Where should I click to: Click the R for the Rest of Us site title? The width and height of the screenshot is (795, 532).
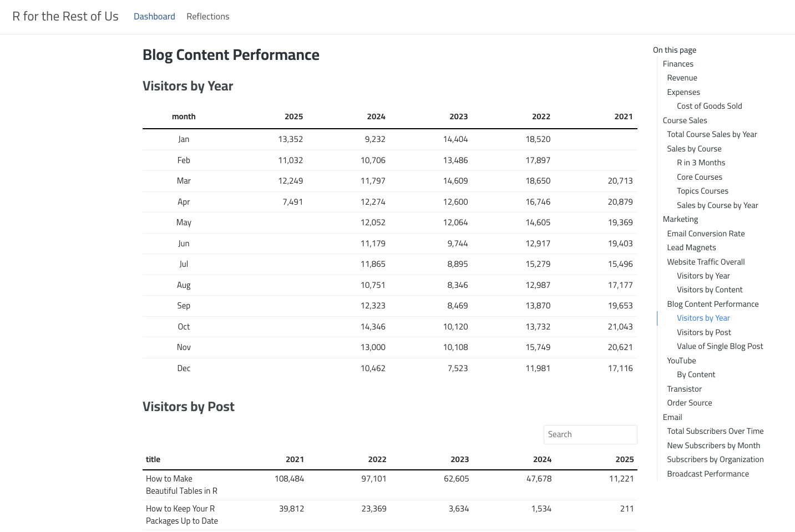pos(65,17)
